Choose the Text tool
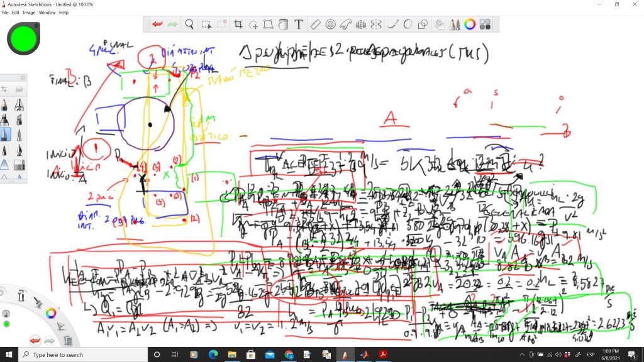Image resolution: width=644 pixels, height=362 pixels. [299, 25]
